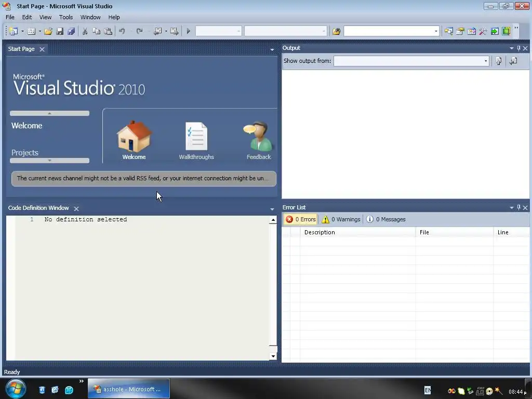Sort Error List by Description column
This screenshot has width=532, height=399.
[357, 232]
